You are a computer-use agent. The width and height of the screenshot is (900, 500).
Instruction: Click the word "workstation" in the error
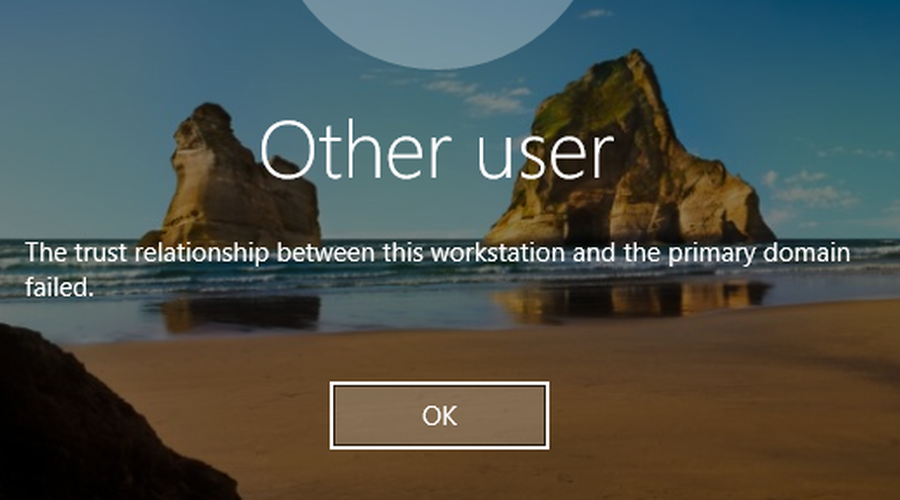pos(498,253)
